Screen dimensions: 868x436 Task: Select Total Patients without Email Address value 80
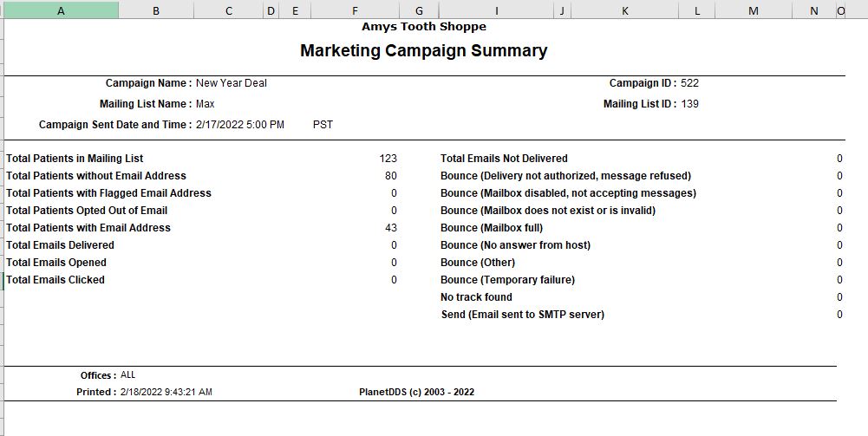[391, 176]
